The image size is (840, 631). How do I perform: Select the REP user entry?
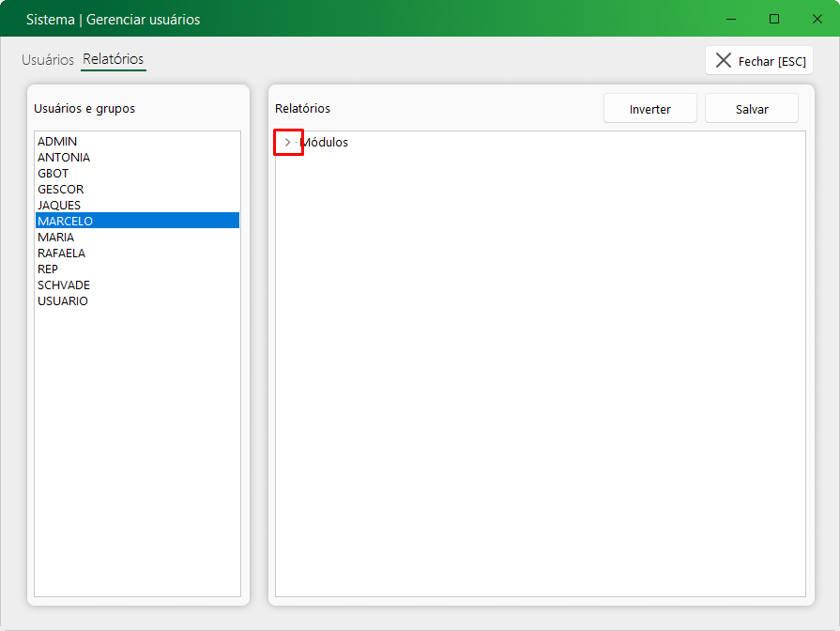[x=48, y=269]
